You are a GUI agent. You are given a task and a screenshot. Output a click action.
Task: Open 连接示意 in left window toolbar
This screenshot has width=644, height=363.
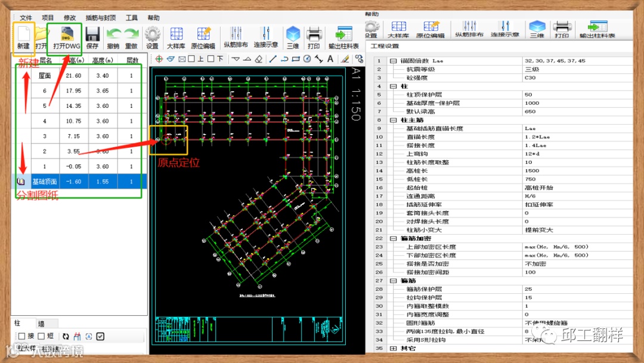[266, 37]
